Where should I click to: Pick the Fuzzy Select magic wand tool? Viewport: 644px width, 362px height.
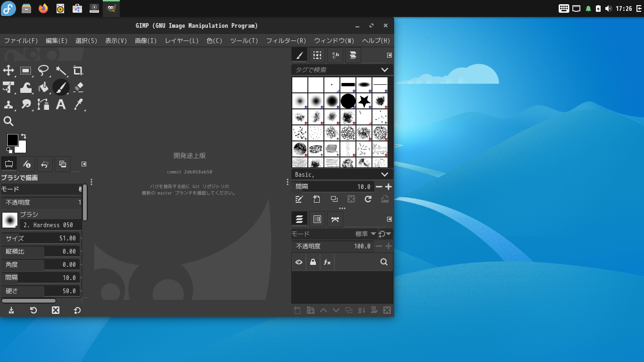pyautogui.click(x=61, y=71)
